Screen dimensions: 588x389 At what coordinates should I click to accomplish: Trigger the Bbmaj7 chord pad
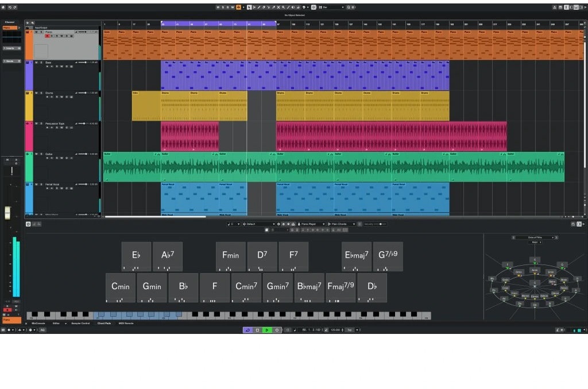pos(309,287)
